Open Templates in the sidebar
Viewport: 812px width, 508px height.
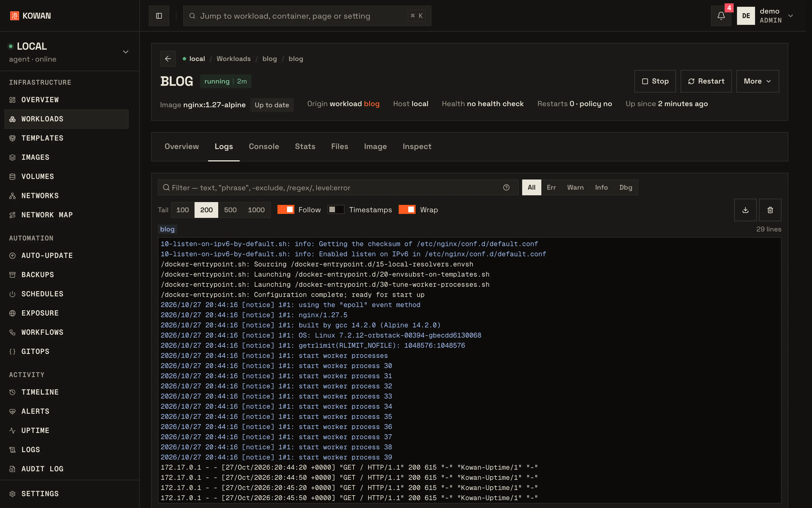click(67, 138)
